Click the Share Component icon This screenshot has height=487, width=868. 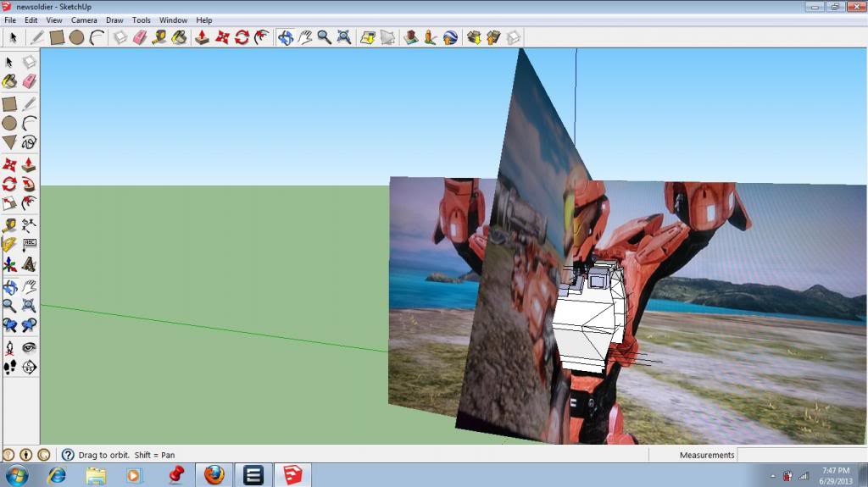pyautogui.click(x=514, y=37)
